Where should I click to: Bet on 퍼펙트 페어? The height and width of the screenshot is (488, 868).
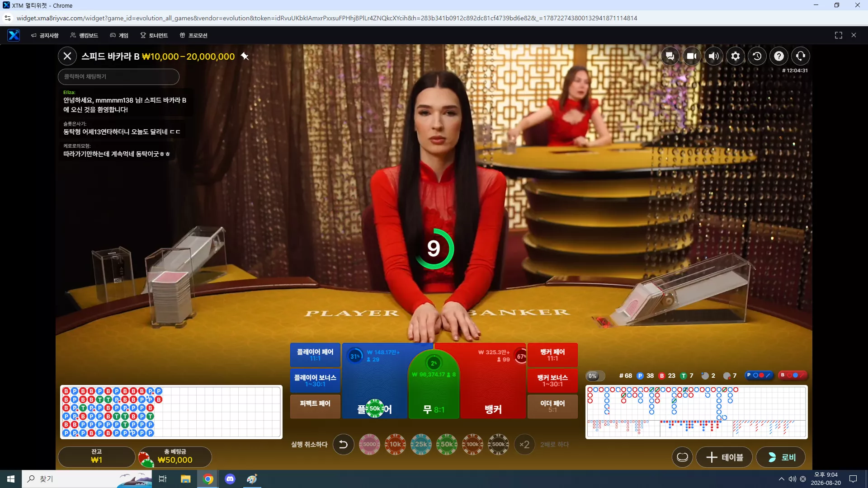(315, 406)
